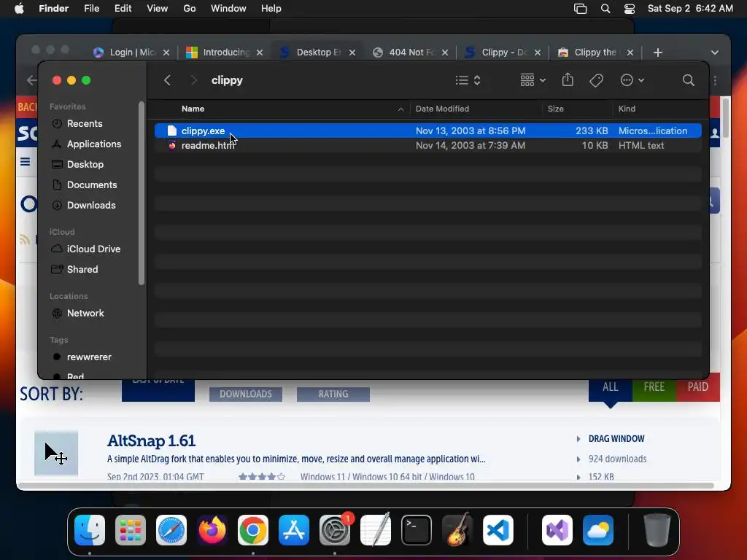
Task: Go back in Finder window
Action: (167, 80)
